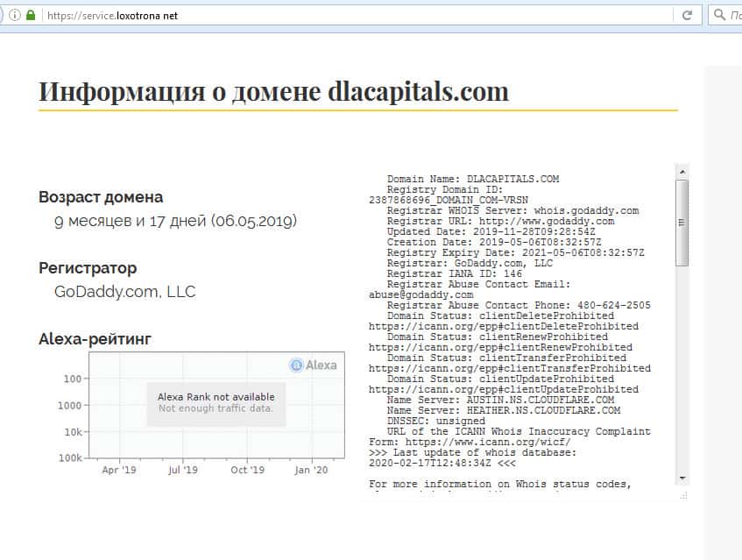Image resolution: width=742 pixels, height=560 pixels.
Task: Click the 'Возраст домена' label
Action: 101,197
